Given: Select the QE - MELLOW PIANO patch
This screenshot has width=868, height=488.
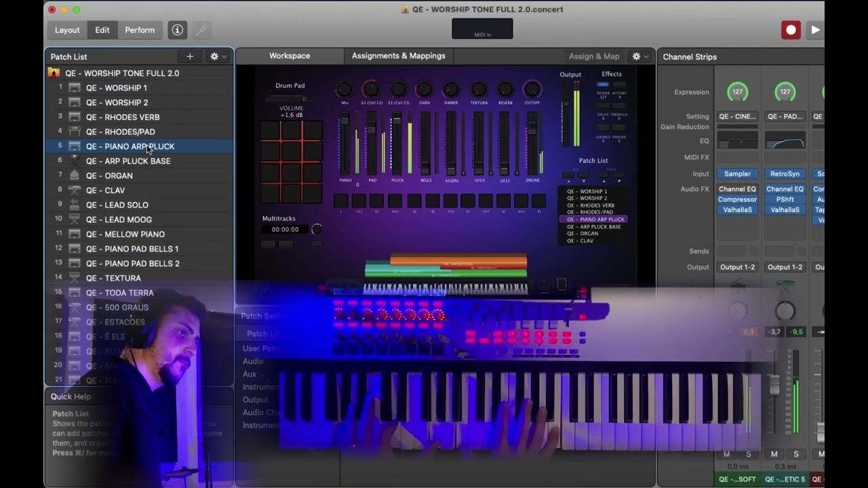Looking at the screenshot, I should coord(139,235).
